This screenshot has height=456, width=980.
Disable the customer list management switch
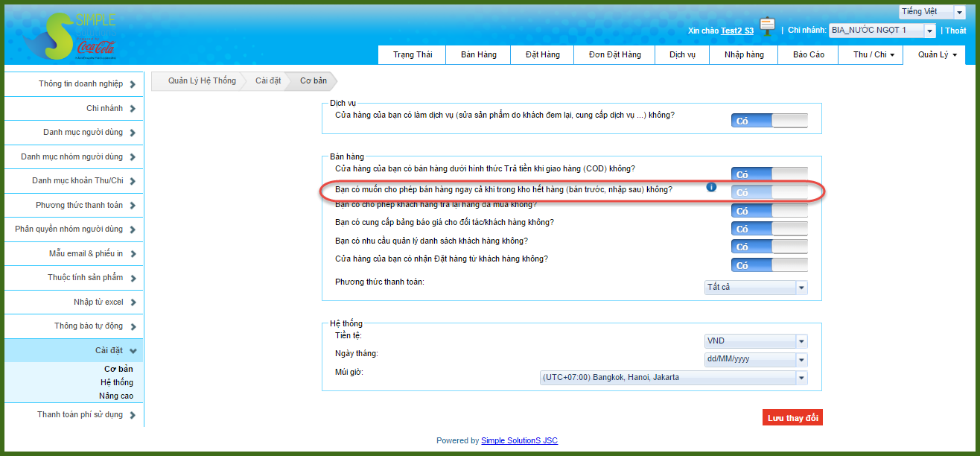click(769, 247)
